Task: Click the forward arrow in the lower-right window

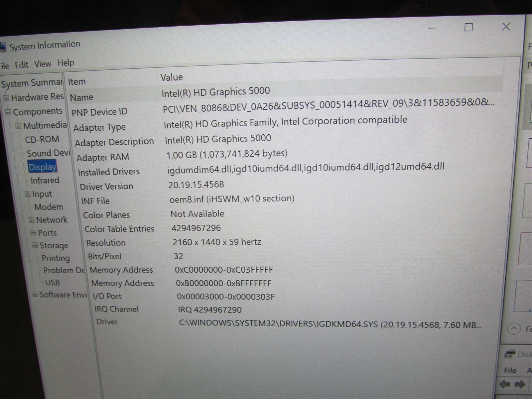Action: (x=520, y=385)
